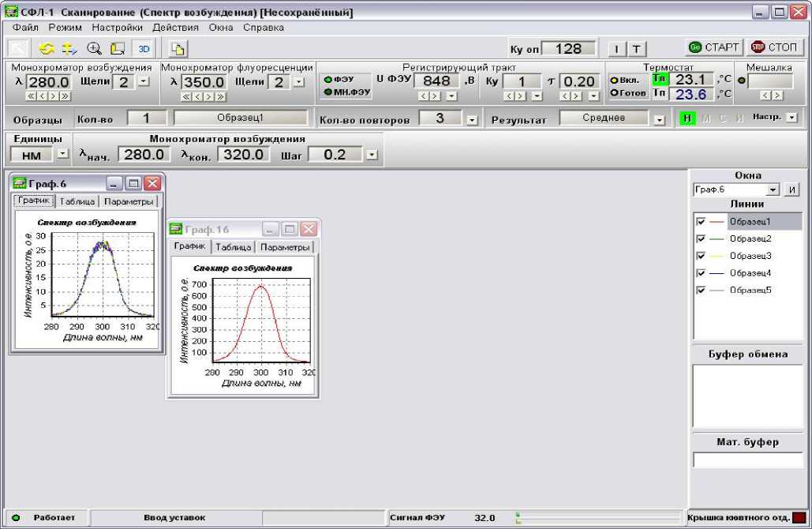
Task: Click the yellow circular arrows refresh icon
Action: click(46, 49)
